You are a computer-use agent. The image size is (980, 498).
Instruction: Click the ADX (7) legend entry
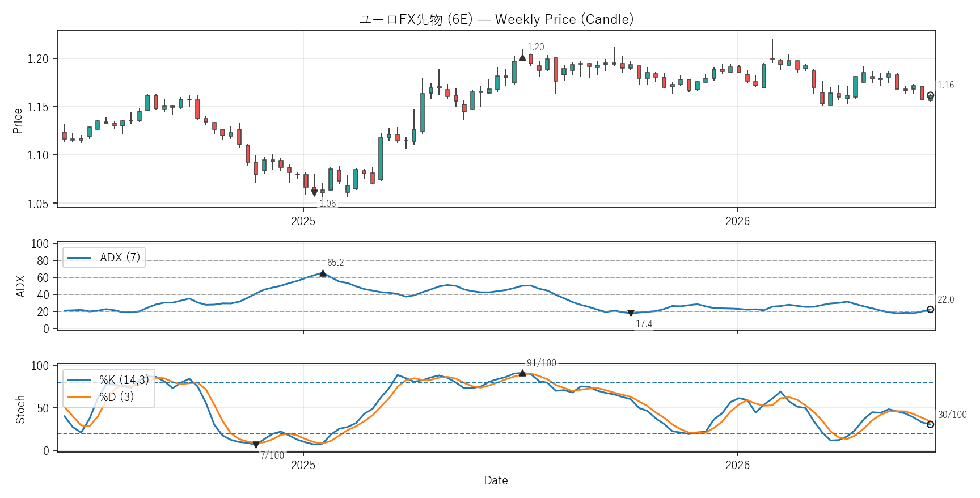point(104,258)
